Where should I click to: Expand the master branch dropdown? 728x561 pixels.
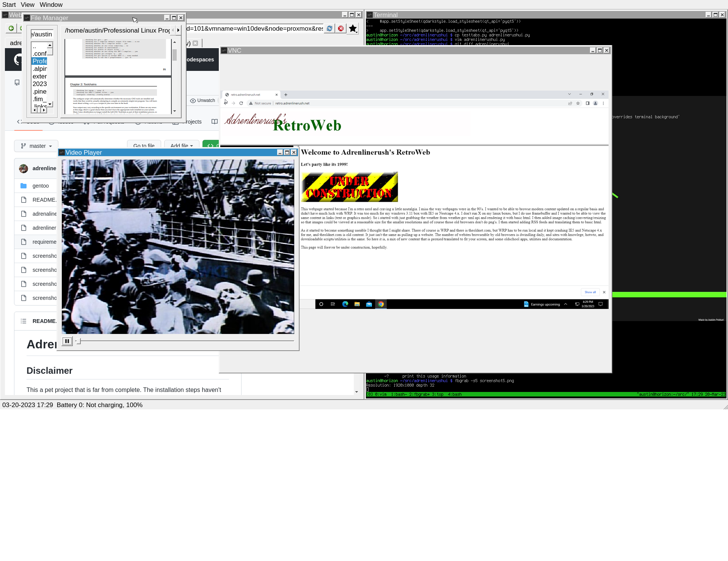pos(36,146)
